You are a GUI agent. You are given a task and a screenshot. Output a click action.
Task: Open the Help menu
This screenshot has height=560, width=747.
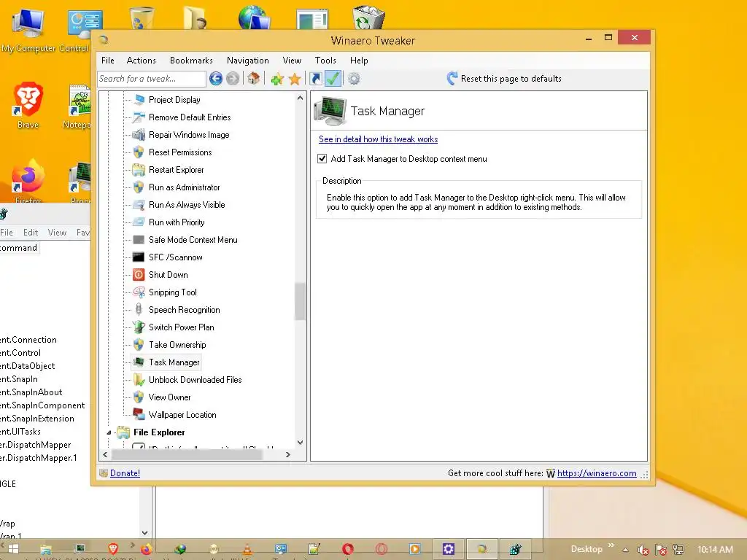[x=359, y=61]
